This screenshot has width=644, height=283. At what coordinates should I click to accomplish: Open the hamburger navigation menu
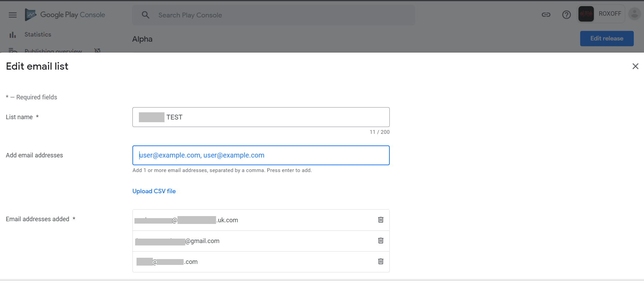click(x=13, y=15)
